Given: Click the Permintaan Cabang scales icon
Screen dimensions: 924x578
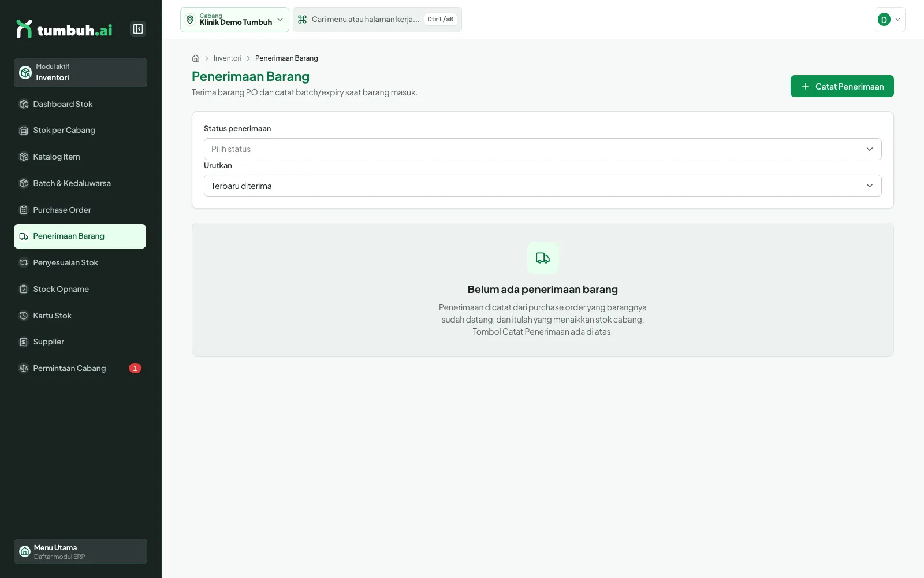Looking at the screenshot, I should tap(24, 368).
